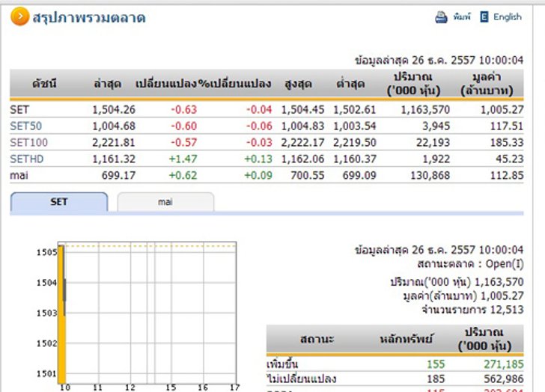Click mai last value 699.17
The height and width of the screenshot is (392, 545).
[118, 175]
